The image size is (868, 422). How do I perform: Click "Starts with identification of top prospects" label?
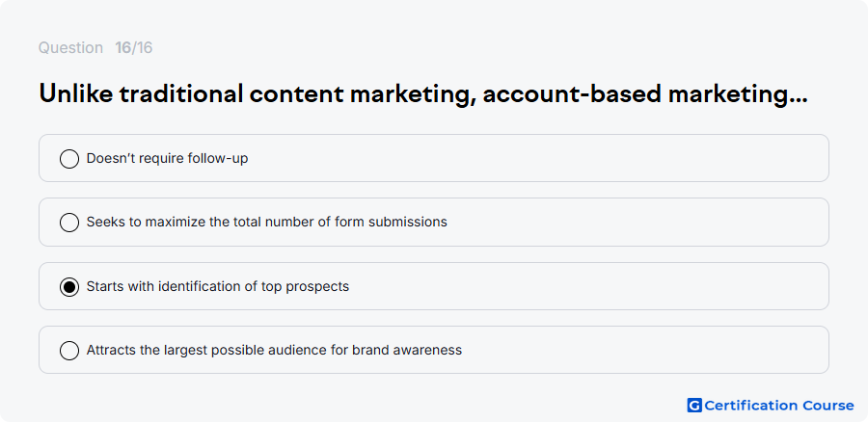pos(218,286)
